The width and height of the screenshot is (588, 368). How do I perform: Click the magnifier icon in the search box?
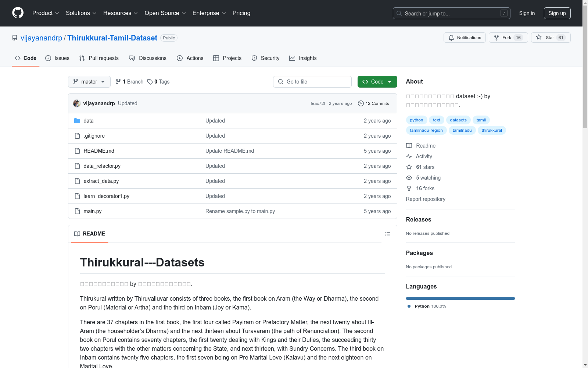[x=399, y=13]
